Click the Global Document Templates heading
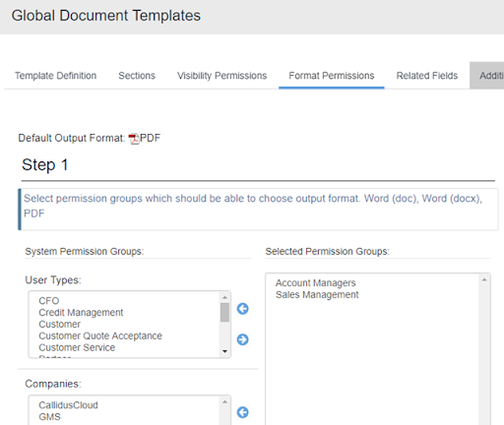504x425 pixels. [x=106, y=16]
